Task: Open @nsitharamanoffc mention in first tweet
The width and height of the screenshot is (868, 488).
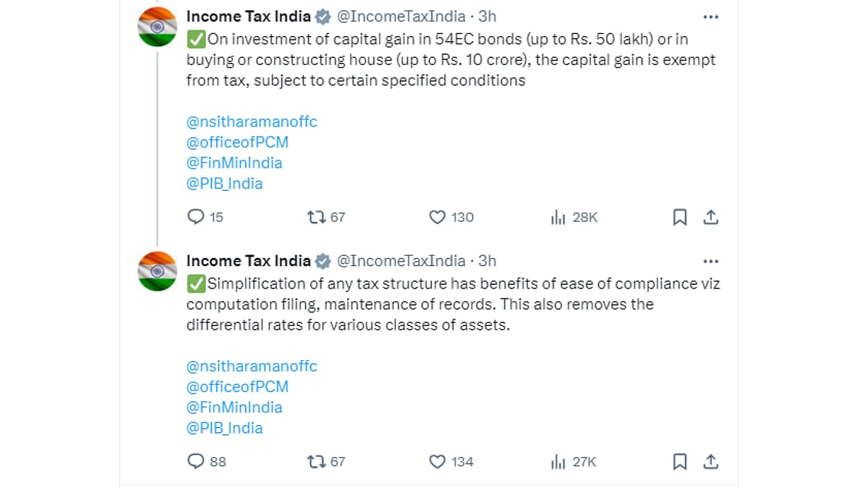Action: [x=252, y=121]
